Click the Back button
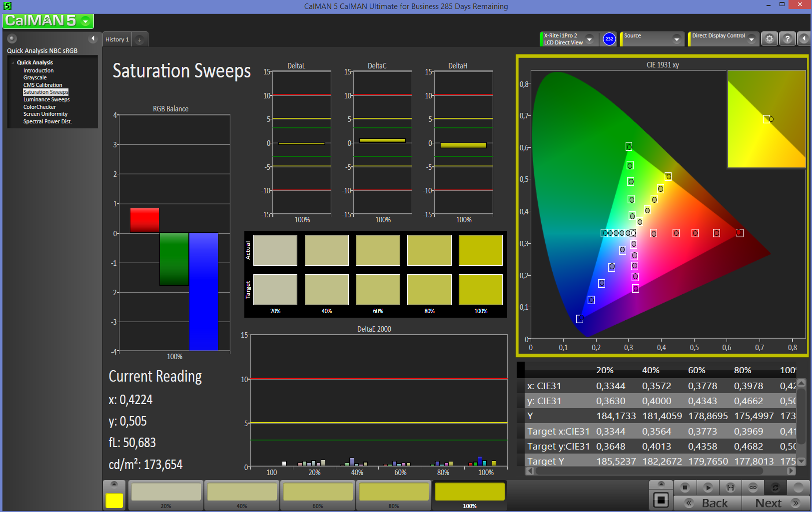Image resolution: width=812 pixels, height=512 pixels. click(x=708, y=503)
